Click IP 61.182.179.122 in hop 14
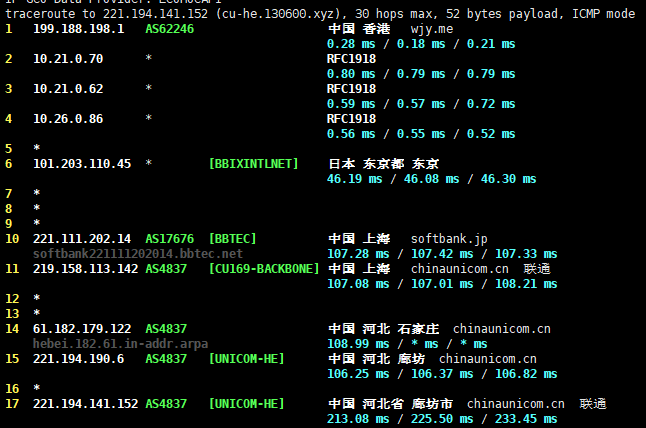646x428 pixels. (82, 329)
